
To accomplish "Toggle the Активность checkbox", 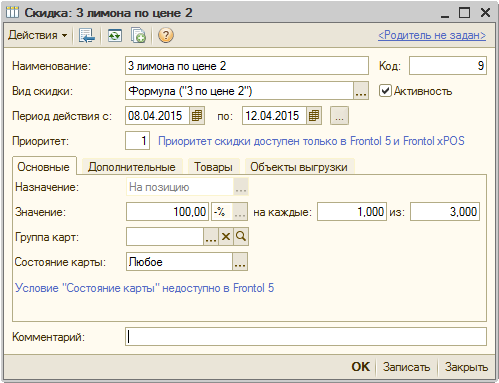I will [385, 91].
